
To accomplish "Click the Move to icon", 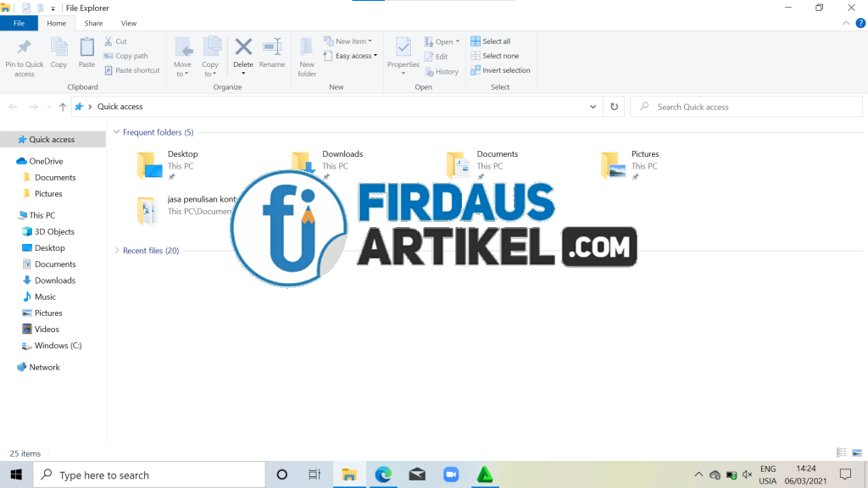I will (183, 47).
